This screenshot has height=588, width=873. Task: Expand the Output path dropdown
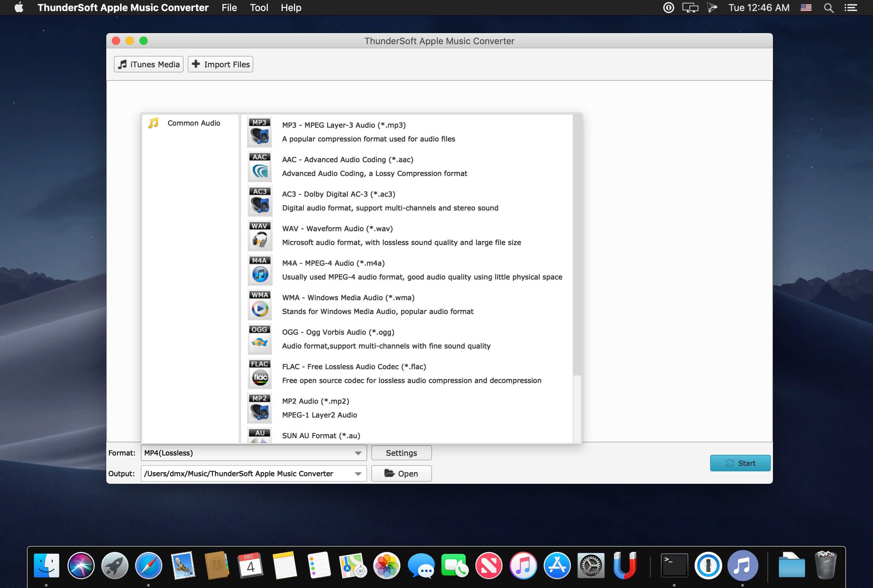point(358,474)
